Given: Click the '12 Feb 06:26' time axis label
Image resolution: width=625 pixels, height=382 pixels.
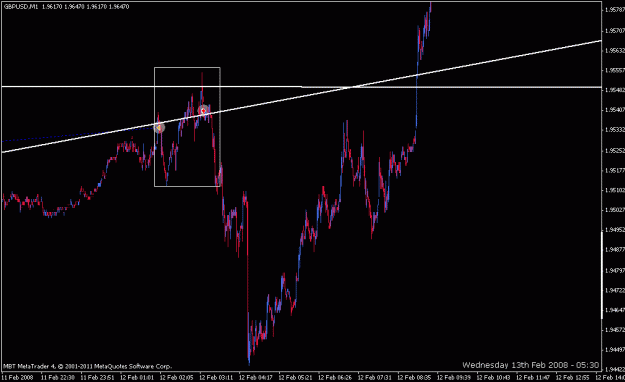Looking at the screenshot, I should [x=335, y=377].
